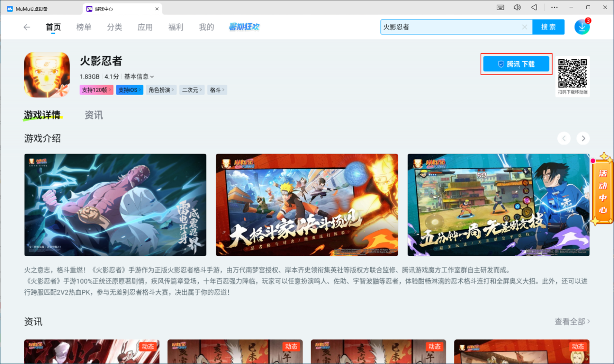Click the 游戏中心 tab icon
Viewport: 614px width, 364px height.
89,8
